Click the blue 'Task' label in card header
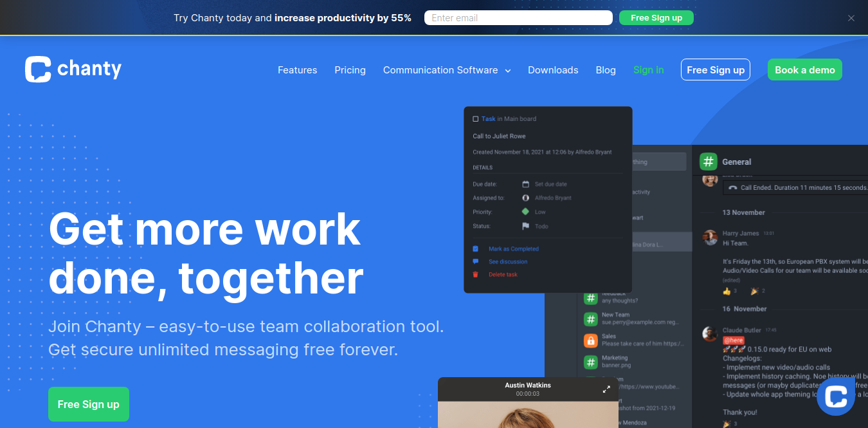868x428 pixels. [x=489, y=119]
